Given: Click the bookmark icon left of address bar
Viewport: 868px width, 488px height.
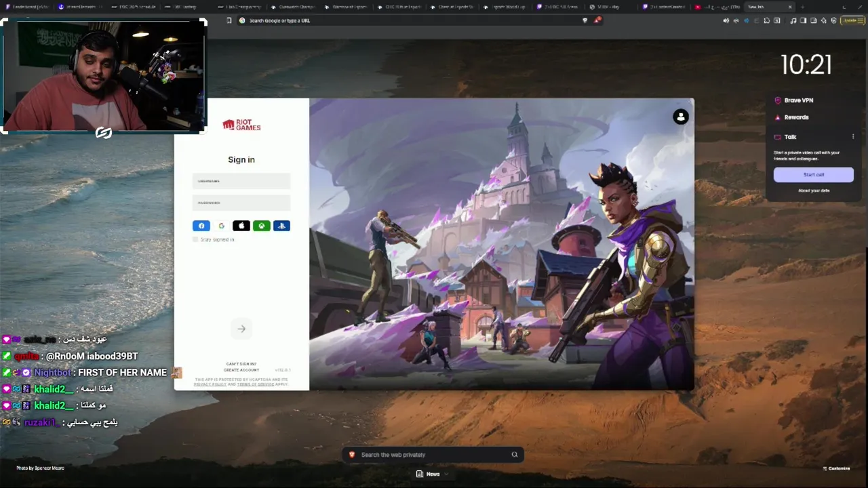Looking at the screenshot, I should [x=229, y=20].
